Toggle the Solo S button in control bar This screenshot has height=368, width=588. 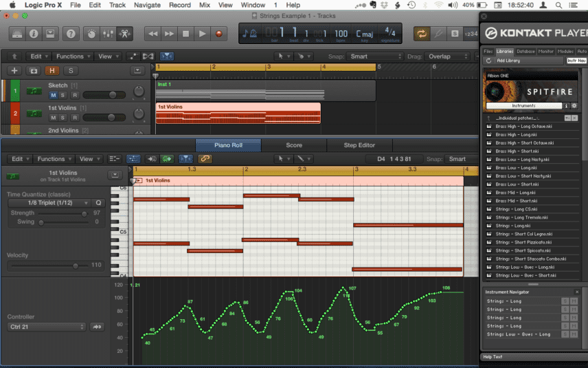pyautogui.click(x=455, y=34)
